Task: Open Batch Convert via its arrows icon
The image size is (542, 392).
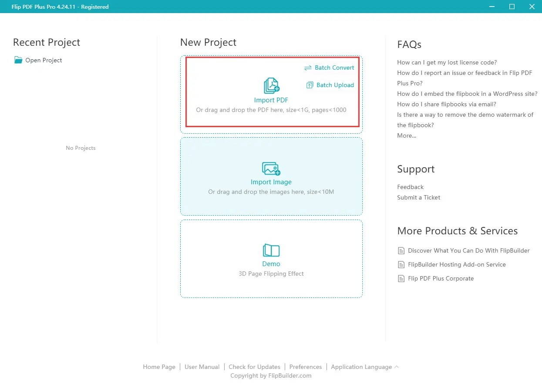Action: (x=308, y=68)
